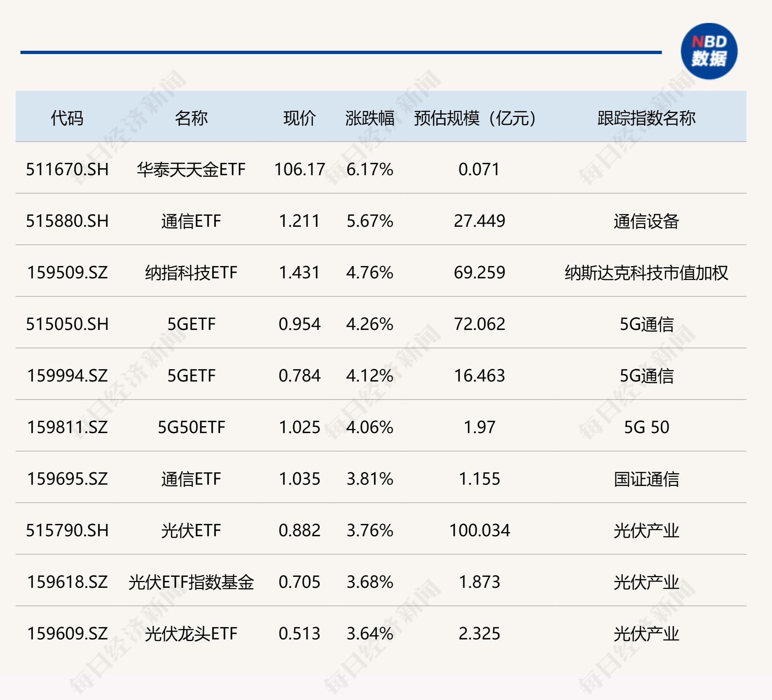Viewport: 772px width, 700px height.
Task: Click the change value 4.06%
Action: pos(370,427)
